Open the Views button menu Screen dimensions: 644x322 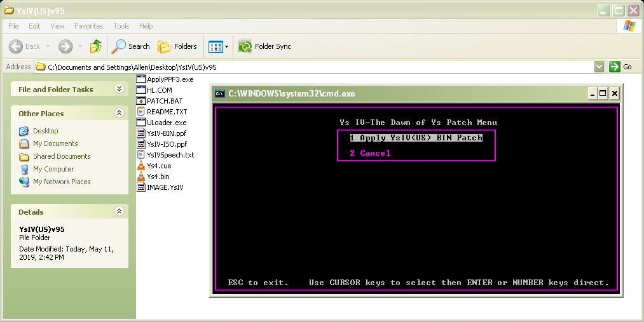[x=219, y=46]
